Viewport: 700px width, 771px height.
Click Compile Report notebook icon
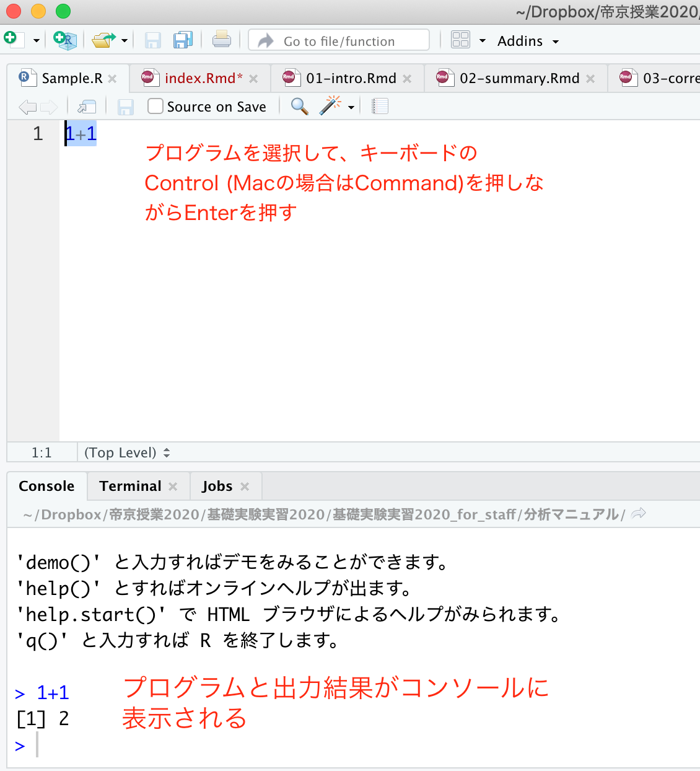pyautogui.click(x=380, y=107)
